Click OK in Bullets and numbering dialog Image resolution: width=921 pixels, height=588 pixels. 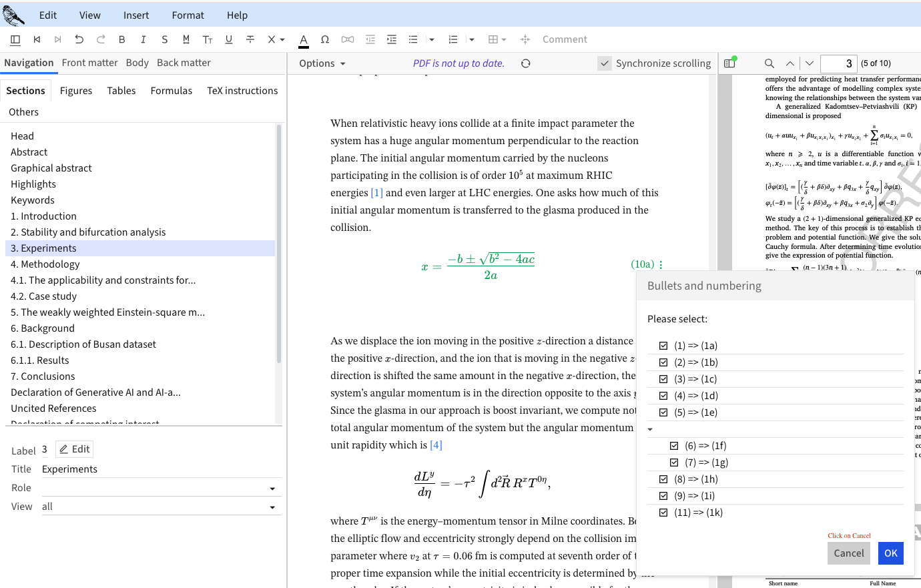[x=891, y=553]
